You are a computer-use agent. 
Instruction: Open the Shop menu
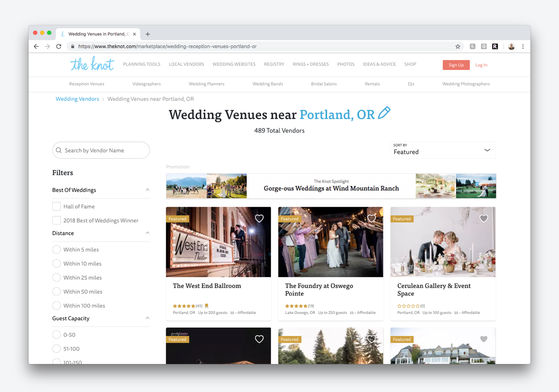tap(410, 64)
